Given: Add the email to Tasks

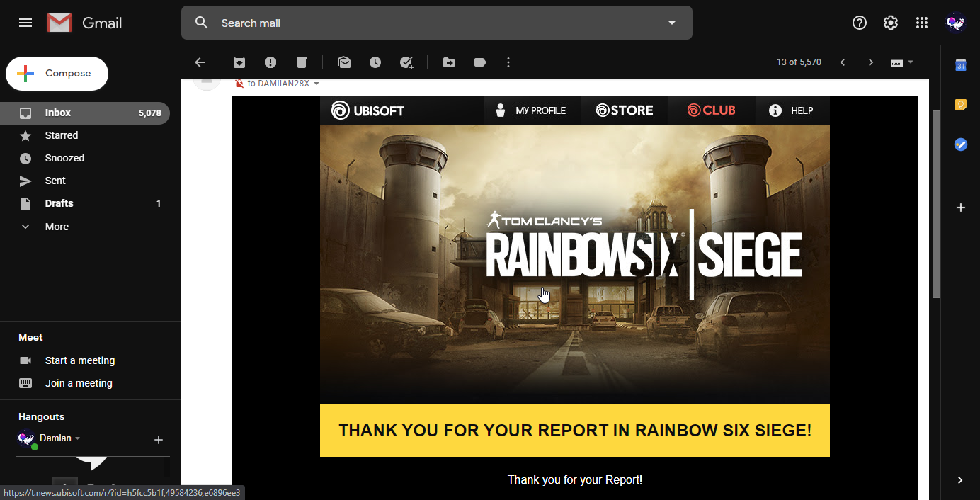Looking at the screenshot, I should click(406, 62).
